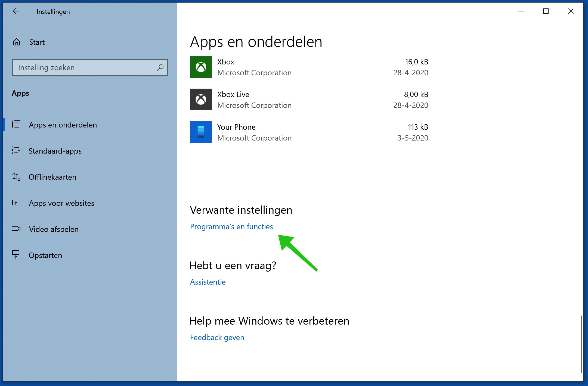Click the 8,00 kB size value
588x386 pixels.
tap(416, 94)
